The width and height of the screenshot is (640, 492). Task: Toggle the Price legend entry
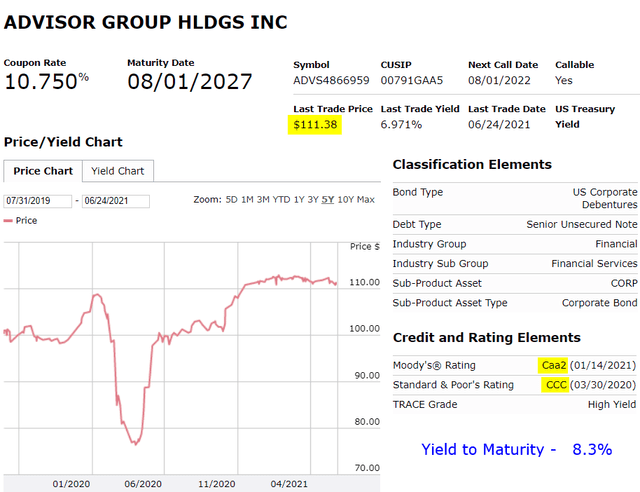coord(20,220)
